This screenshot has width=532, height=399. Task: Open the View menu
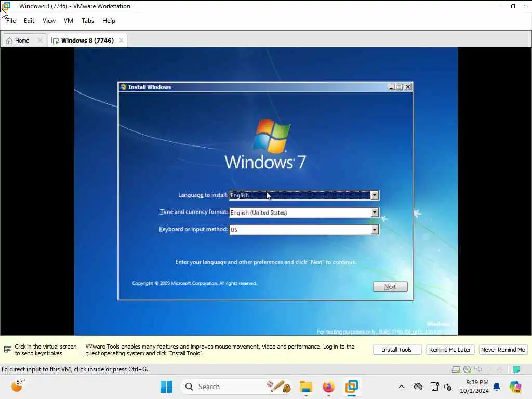point(49,21)
